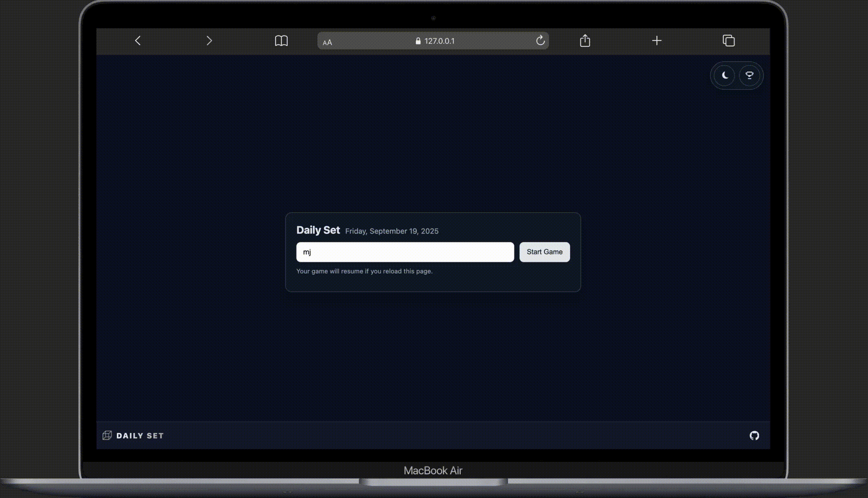Navigate forward in browser history
The image size is (868, 498).
[x=209, y=41]
